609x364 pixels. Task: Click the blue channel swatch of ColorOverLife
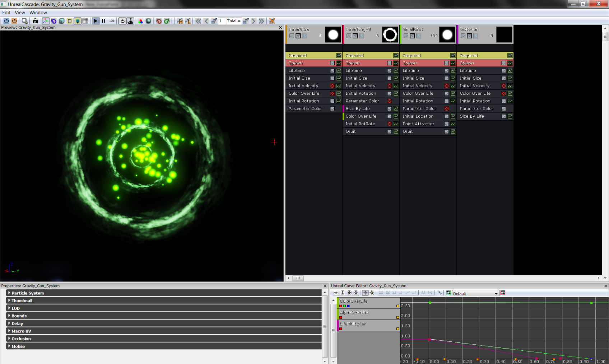348,306
